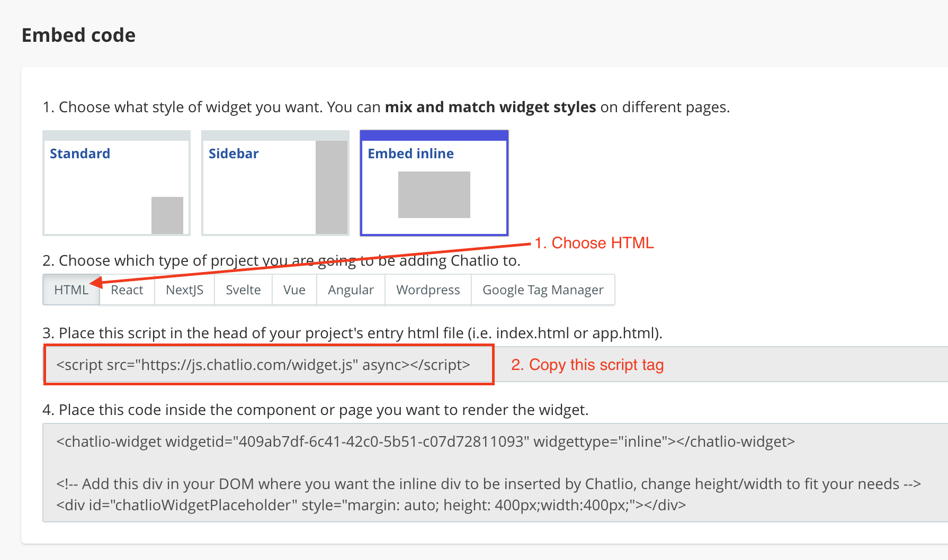Select the NextJS project tab
Viewport: 948px width, 560px height.
click(184, 290)
